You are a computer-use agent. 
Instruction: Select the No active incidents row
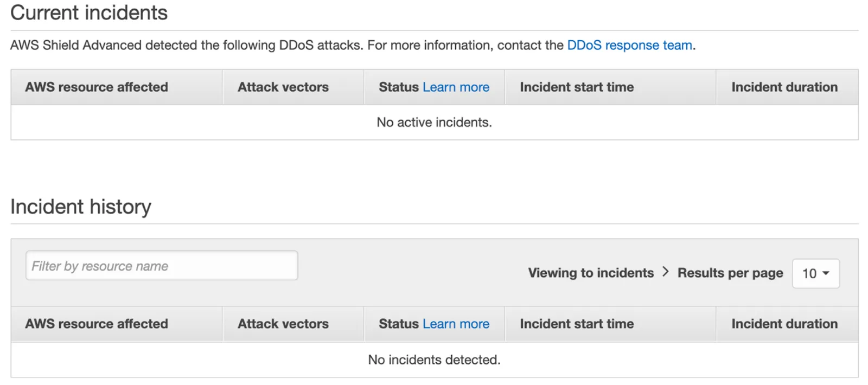pos(433,122)
